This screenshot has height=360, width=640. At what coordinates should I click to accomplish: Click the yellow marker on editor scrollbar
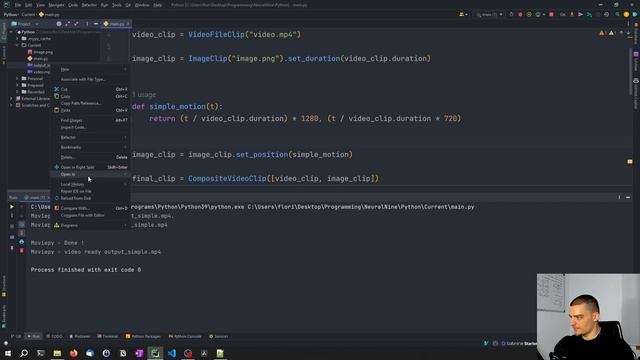[630, 162]
